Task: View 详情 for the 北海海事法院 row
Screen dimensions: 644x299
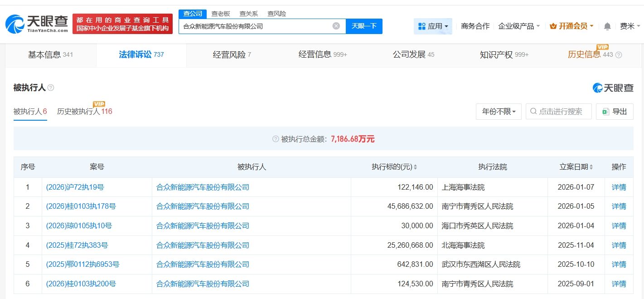Action: point(619,245)
